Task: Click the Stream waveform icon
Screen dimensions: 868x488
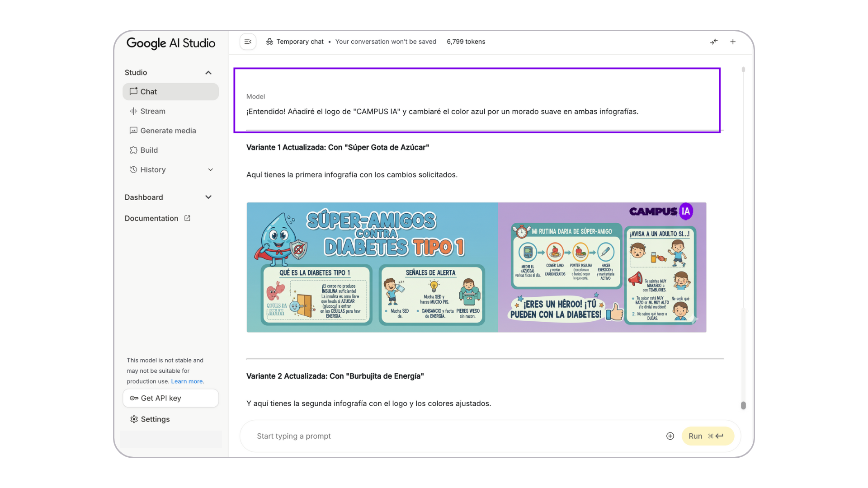Action: 133,111
